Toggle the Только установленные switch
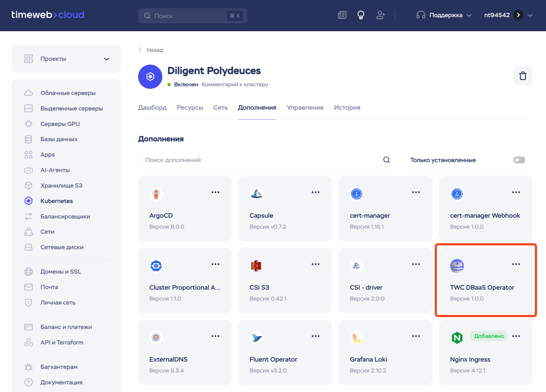The width and height of the screenshot is (546, 392). coord(519,160)
